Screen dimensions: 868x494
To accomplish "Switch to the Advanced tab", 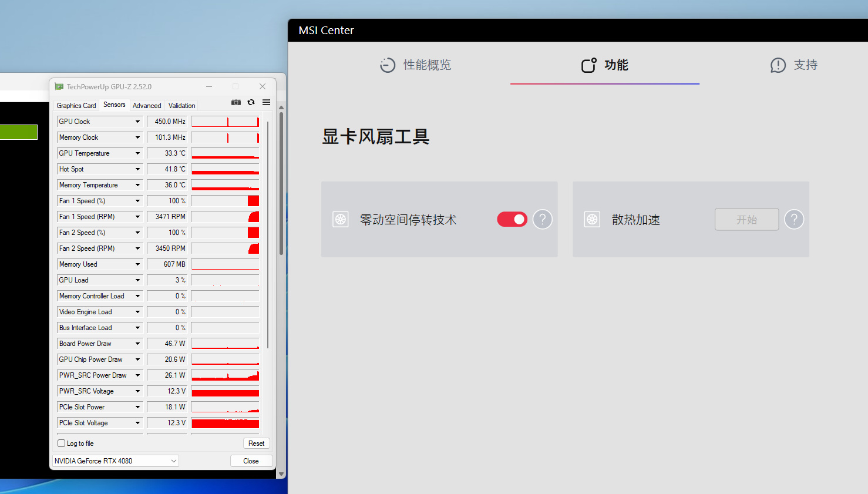I will pyautogui.click(x=147, y=106).
